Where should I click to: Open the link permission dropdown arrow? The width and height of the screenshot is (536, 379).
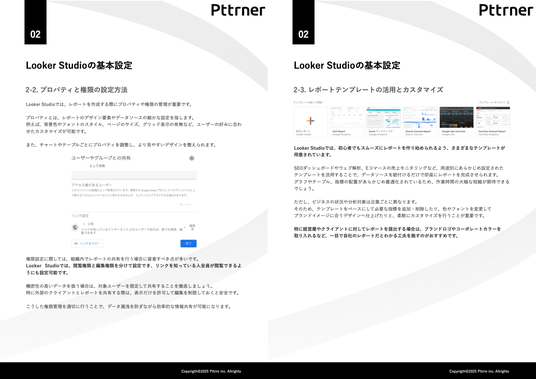pyautogui.click(x=185, y=227)
